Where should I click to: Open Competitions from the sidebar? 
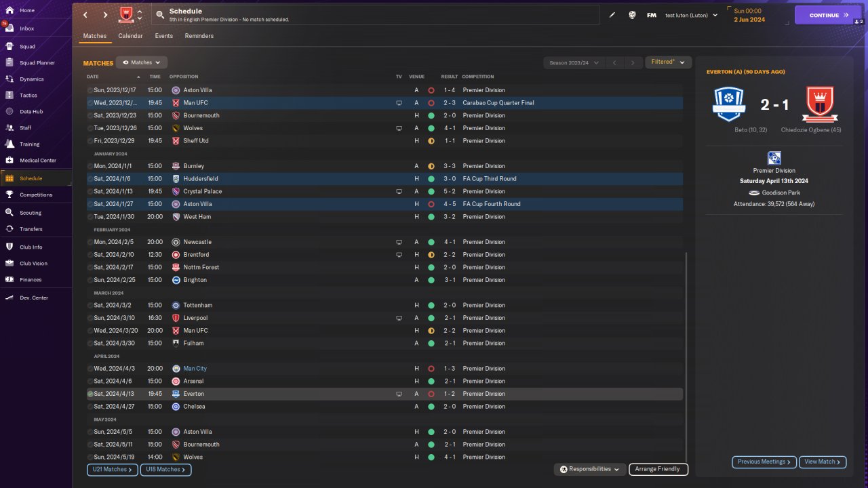(36, 195)
